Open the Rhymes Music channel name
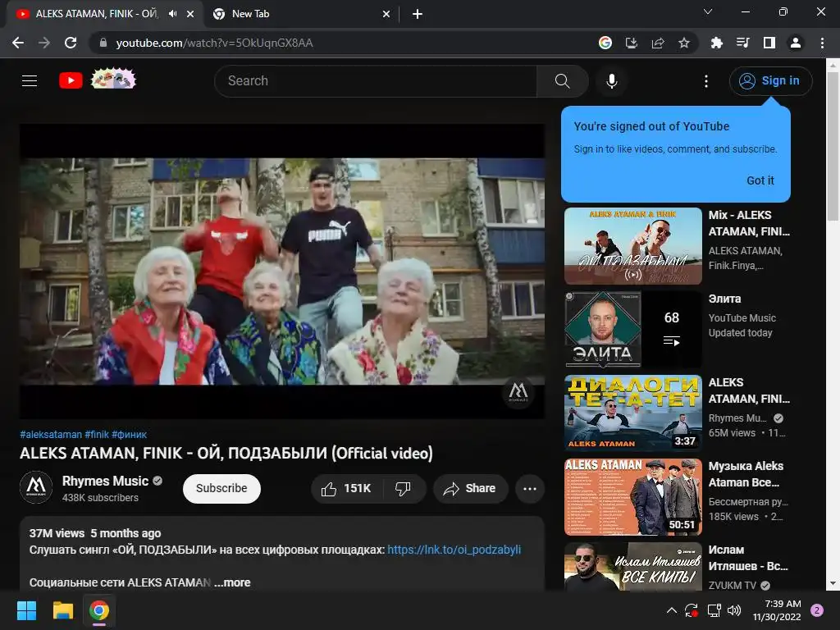The height and width of the screenshot is (630, 840). [105, 481]
